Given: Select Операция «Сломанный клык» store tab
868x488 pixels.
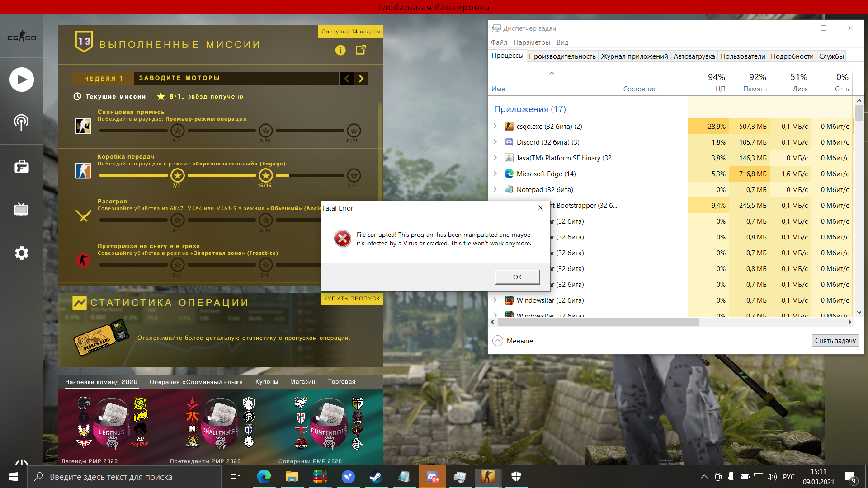Looking at the screenshot, I should (196, 382).
